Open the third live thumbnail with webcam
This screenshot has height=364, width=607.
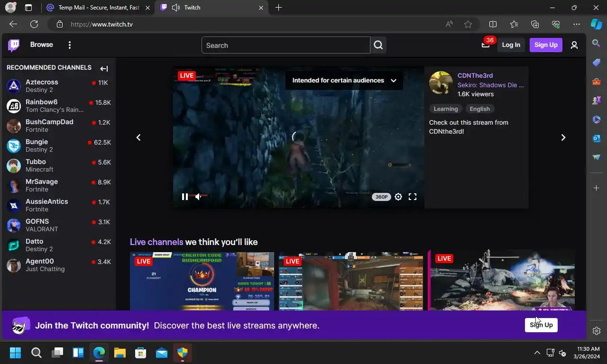click(x=501, y=280)
